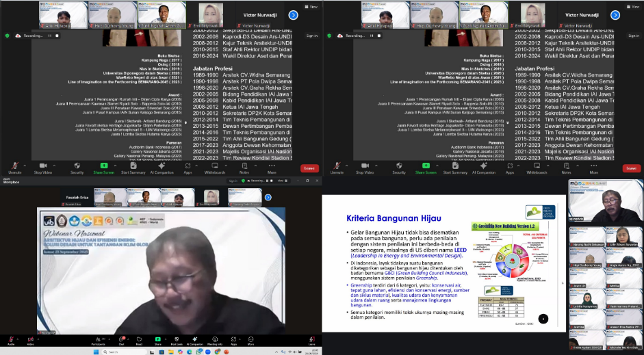Expand the caret next to Stop Video, upper-left window
644x355 pixels.
click(54, 165)
